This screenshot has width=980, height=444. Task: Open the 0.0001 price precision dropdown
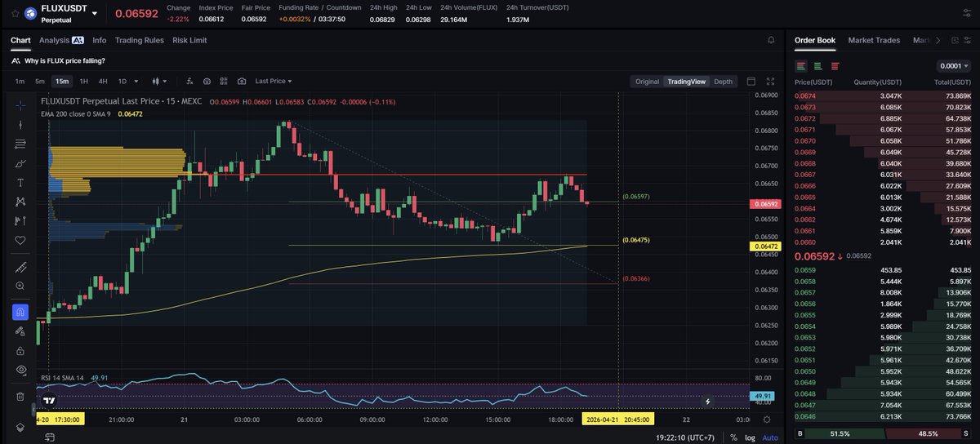coord(954,66)
